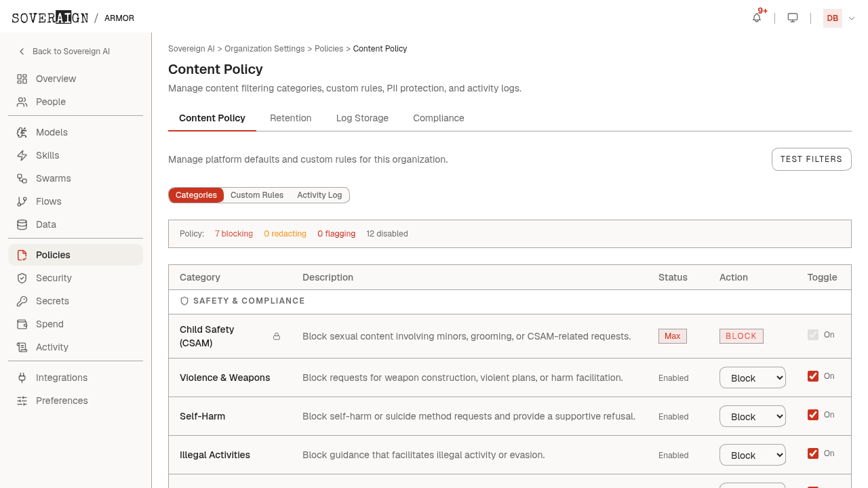
Task: Toggle the Self-Harm checkbox
Action: click(813, 415)
